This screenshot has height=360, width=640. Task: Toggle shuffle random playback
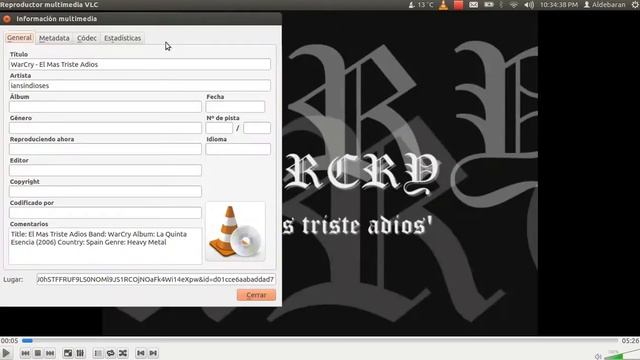123,353
